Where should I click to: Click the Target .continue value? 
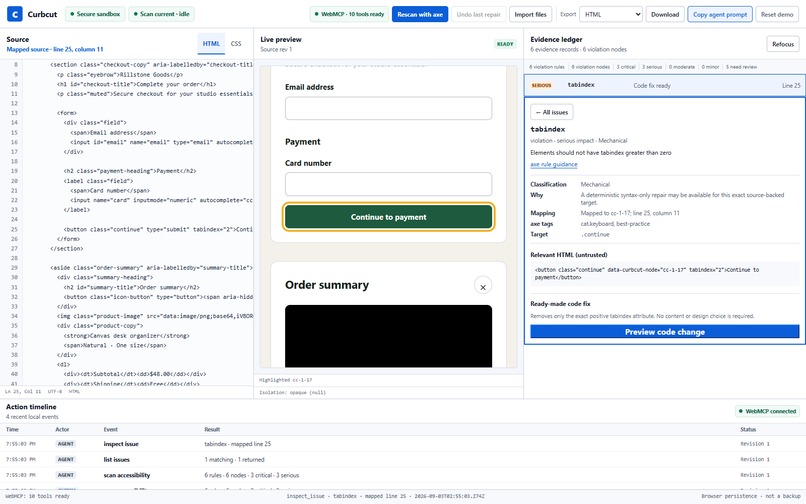click(x=595, y=235)
